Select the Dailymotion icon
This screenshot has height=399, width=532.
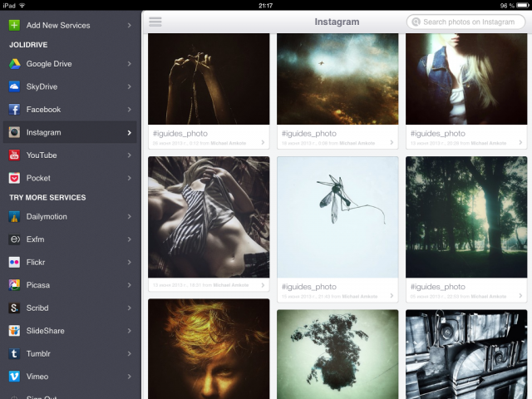coord(14,216)
